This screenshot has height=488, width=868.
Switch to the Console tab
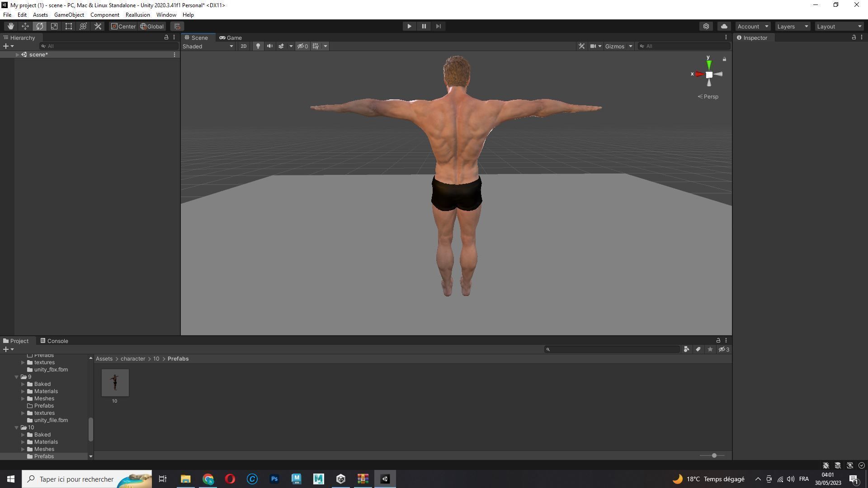click(x=54, y=341)
